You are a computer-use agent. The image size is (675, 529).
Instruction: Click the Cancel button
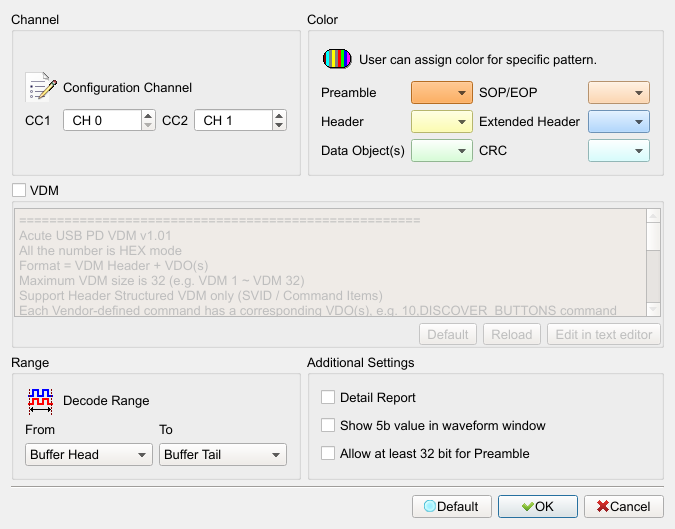point(624,506)
